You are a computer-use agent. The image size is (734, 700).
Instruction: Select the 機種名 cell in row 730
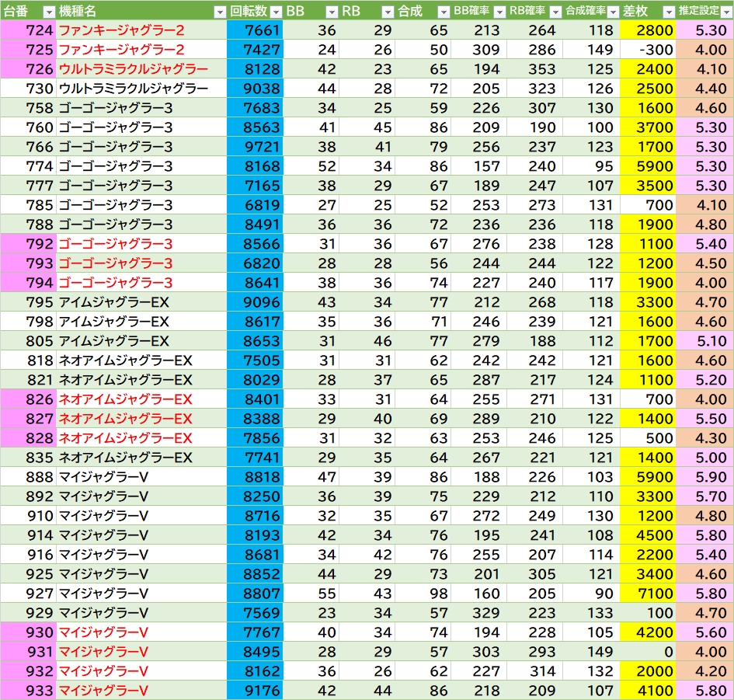coord(141,89)
